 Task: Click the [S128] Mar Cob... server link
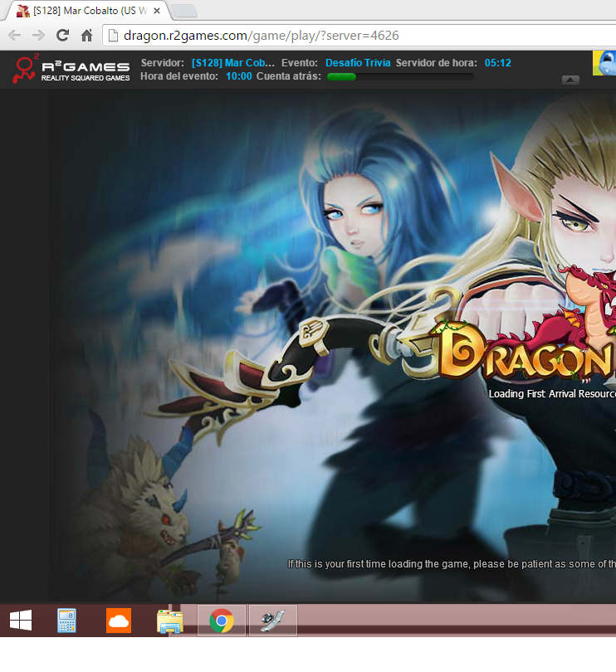[232, 63]
